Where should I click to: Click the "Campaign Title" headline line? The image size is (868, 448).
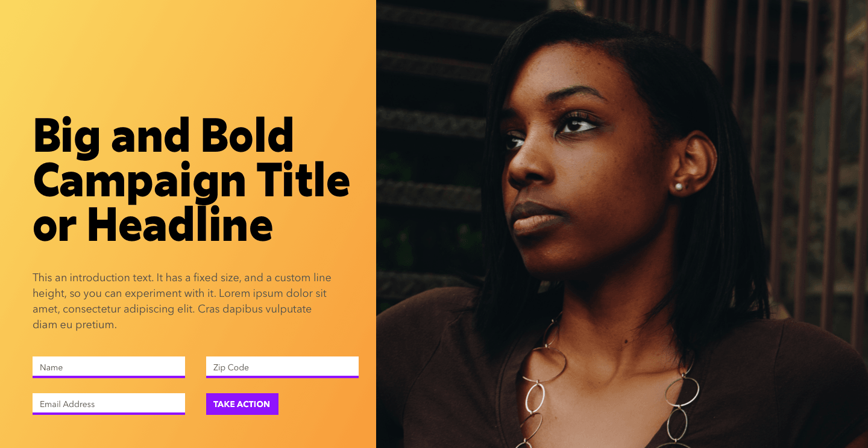click(191, 179)
